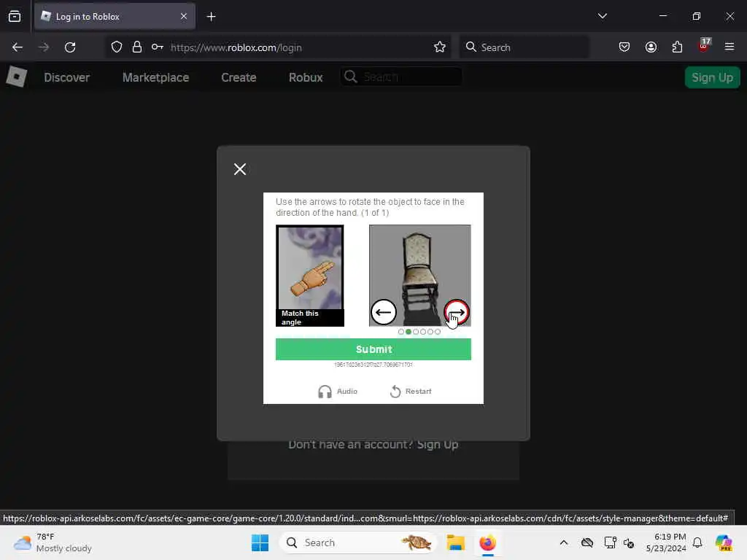Screen dimensions: 747x560
Task: Open the Discover page
Action: pyautogui.click(x=66, y=77)
